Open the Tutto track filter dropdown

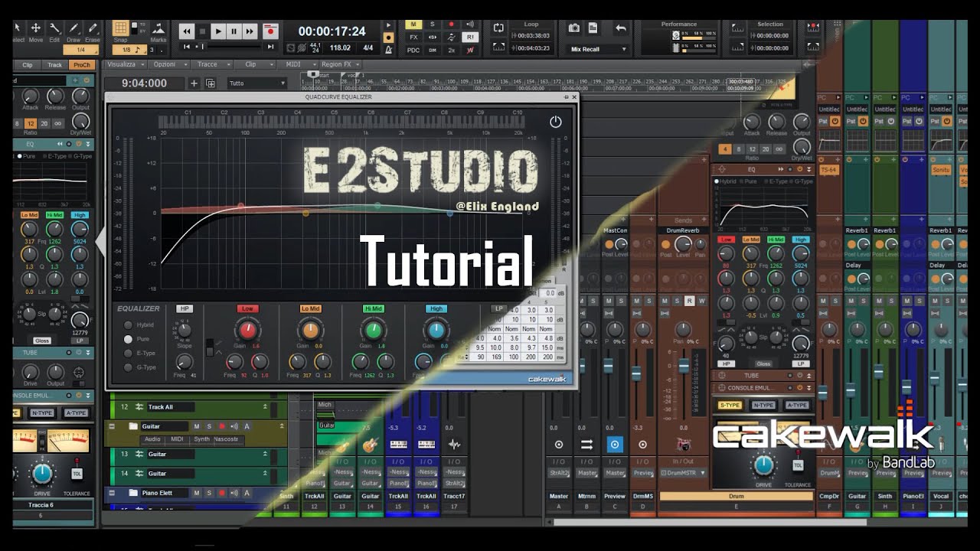tap(256, 83)
